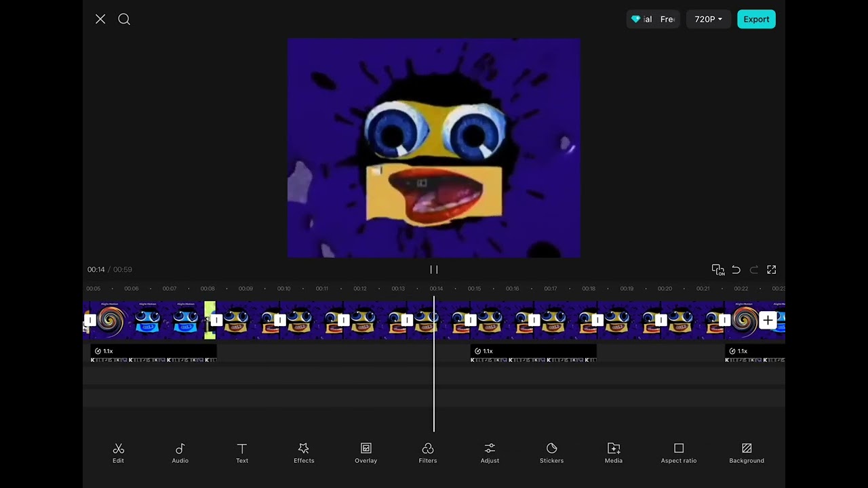The height and width of the screenshot is (488, 868).
Task: Select the transition marker near 00:20
Action: pyautogui.click(x=661, y=320)
